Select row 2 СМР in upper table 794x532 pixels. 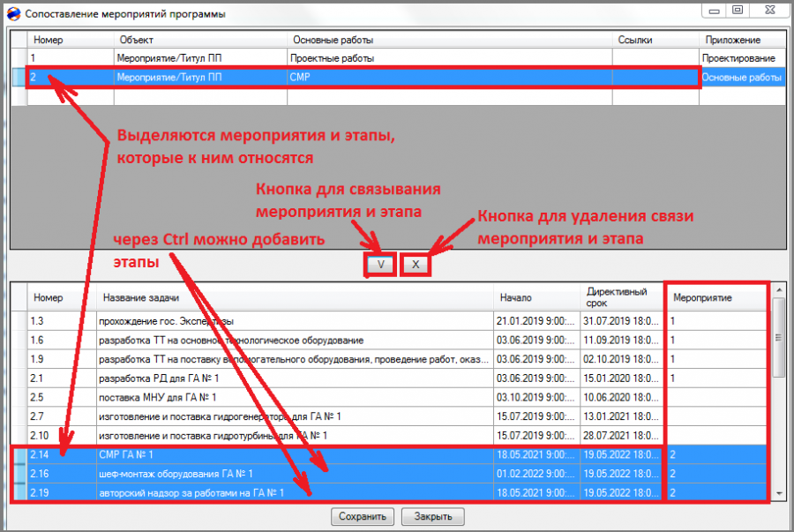(x=398, y=77)
